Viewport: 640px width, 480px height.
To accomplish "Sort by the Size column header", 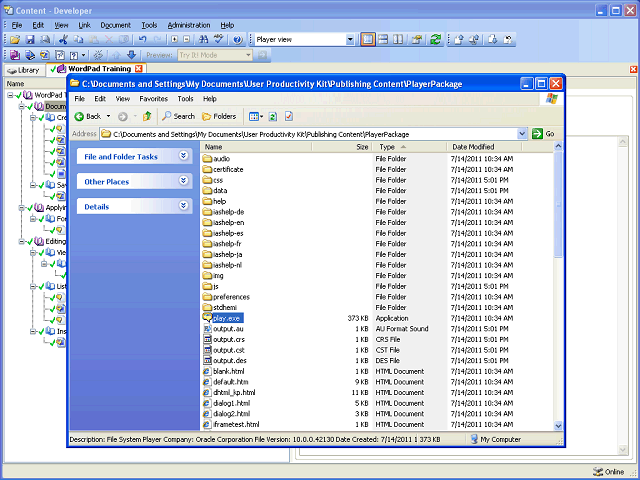I will (x=342, y=147).
